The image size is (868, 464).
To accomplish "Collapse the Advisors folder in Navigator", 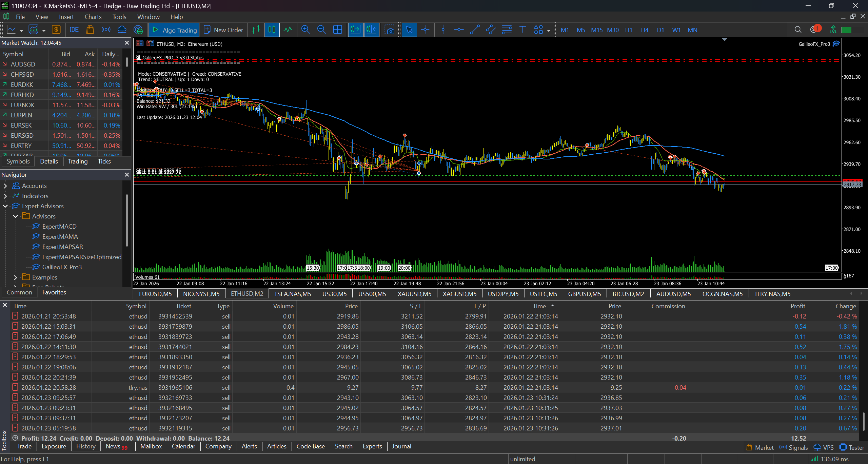I will [x=15, y=216].
